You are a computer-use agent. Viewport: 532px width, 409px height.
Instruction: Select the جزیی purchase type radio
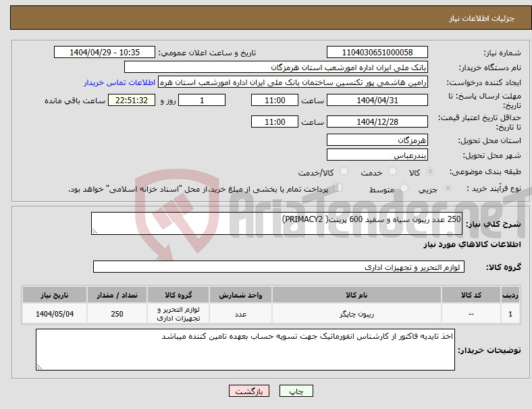coord(448,188)
